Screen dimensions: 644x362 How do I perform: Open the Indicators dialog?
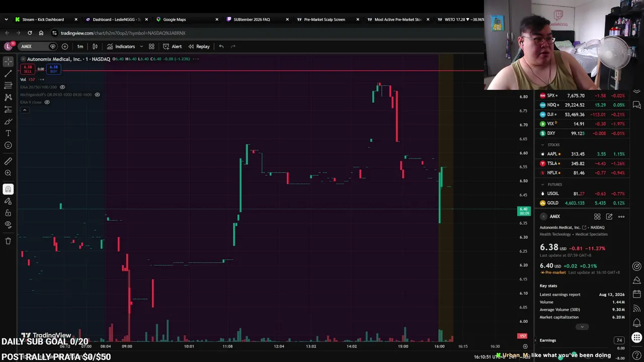click(121, 46)
